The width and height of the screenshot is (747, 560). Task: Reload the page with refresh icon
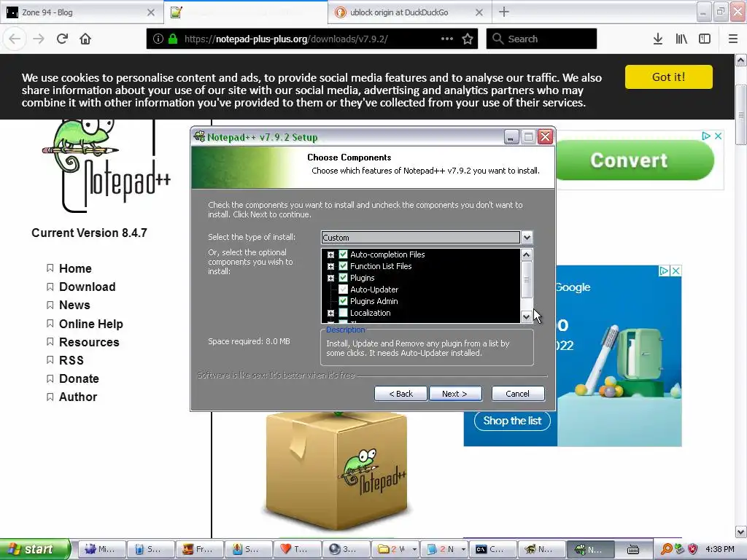(x=62, y=39)
